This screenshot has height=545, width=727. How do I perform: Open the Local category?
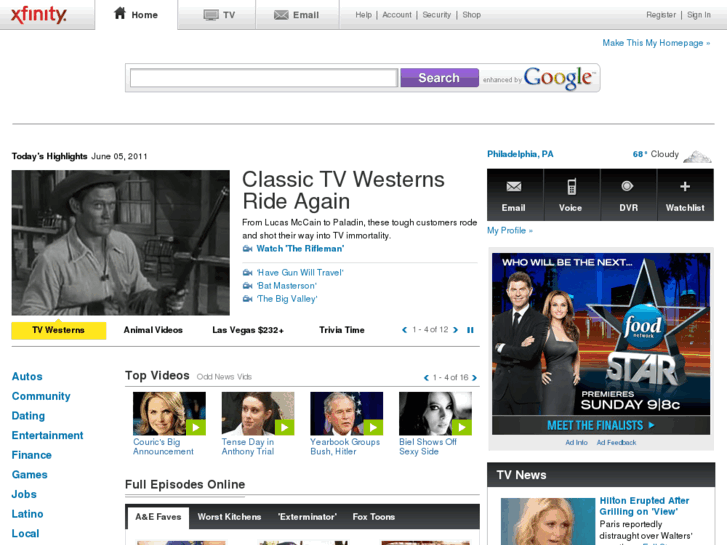coord(26,534)
